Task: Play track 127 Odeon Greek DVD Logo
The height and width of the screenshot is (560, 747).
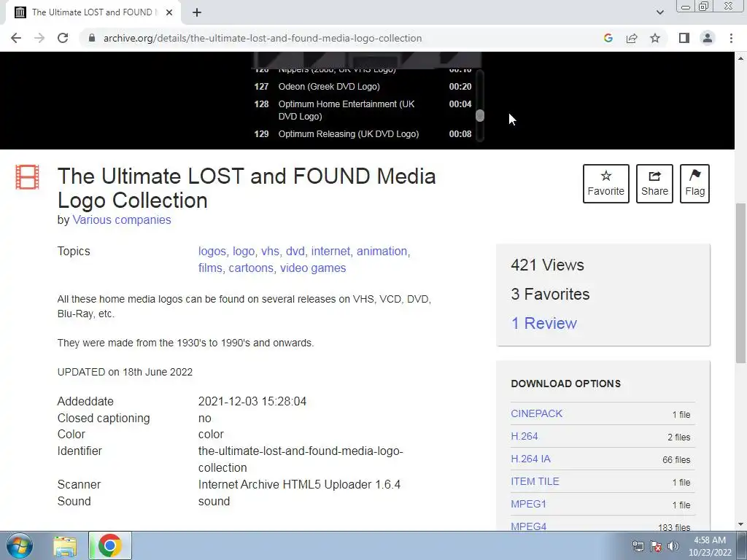Action: 363,87
